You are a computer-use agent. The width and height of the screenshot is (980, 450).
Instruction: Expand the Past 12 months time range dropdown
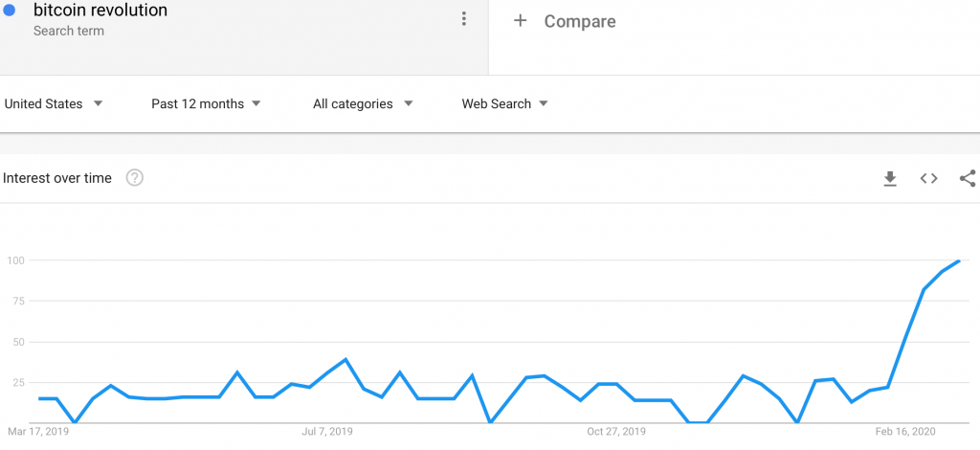pos(206,103)
